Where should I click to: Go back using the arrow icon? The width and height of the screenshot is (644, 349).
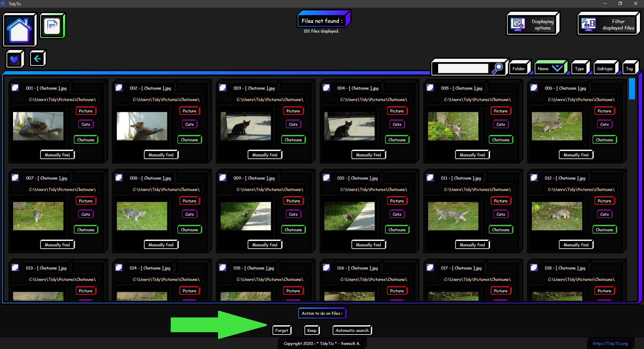click(x=37, y=58)
